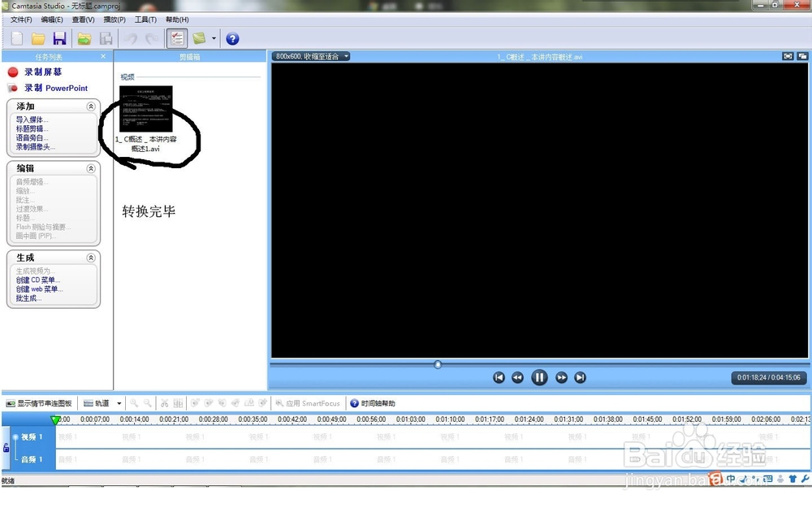
Task: Click the timeline zoom in magnifier icon
Action: [134, 403]
